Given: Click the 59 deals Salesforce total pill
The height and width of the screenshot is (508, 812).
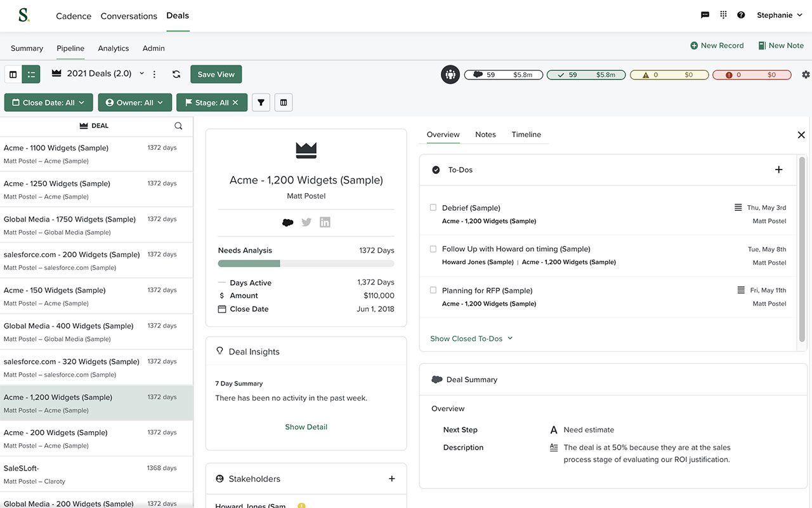Looking at the screenshot, I should click(504, 75).
